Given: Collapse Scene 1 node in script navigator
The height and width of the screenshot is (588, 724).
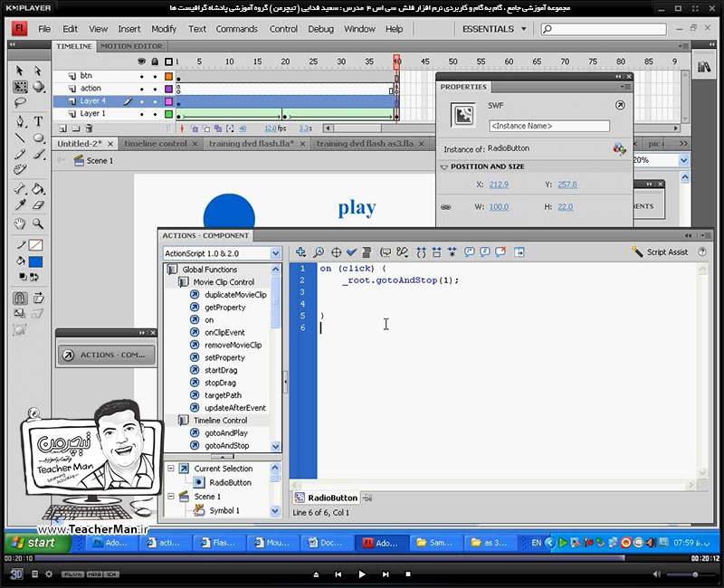Looking at the screenshot, I should pos(171,497).
